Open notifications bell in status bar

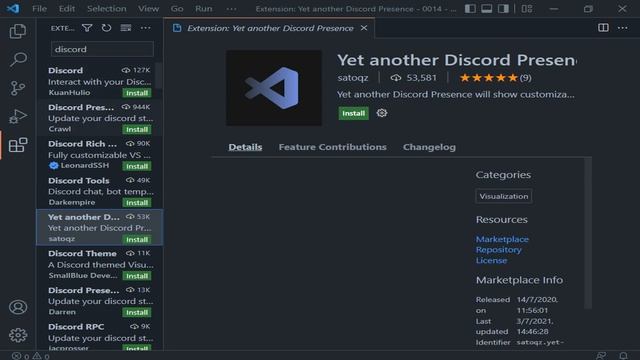click(623, 356)
